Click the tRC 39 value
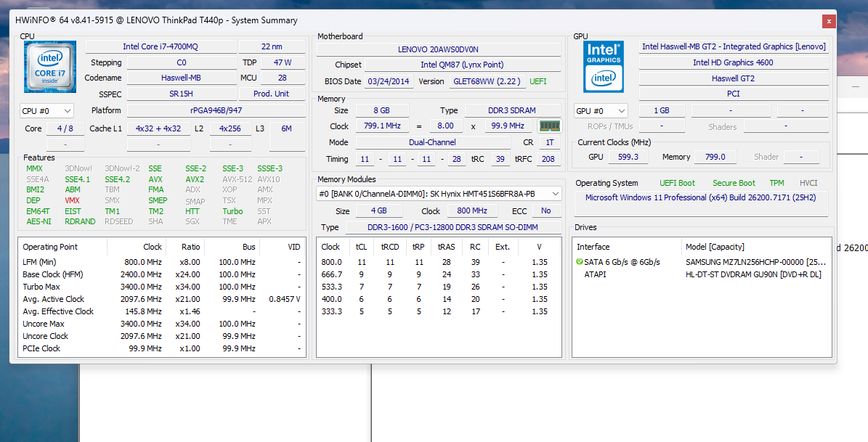This screenshot has width=868, height=442. [500, 159]
